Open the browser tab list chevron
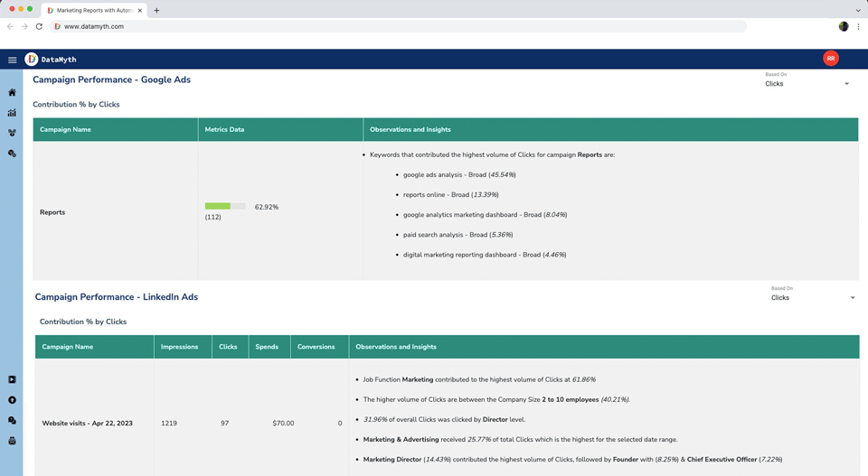This screenshot has height=476, width=868. [857, 11]
